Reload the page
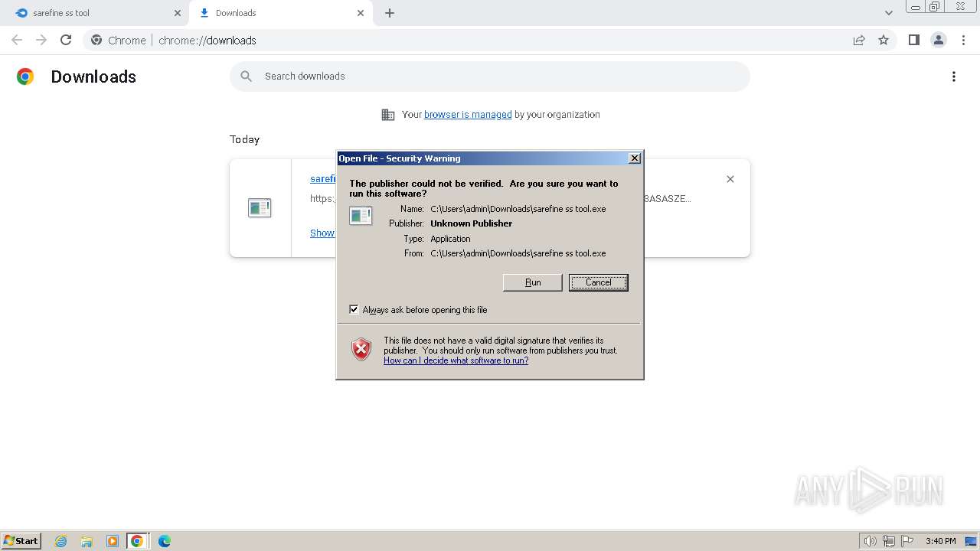 tap(66, 40)
